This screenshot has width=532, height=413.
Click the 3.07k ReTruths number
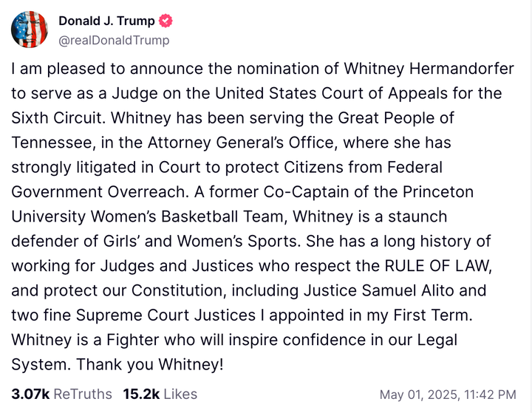30,394
